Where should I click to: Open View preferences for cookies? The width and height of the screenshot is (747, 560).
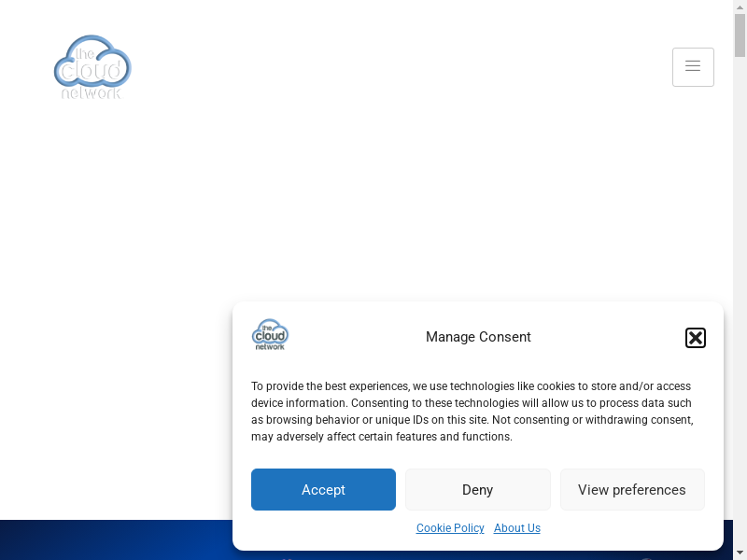(x=631, y=490)
